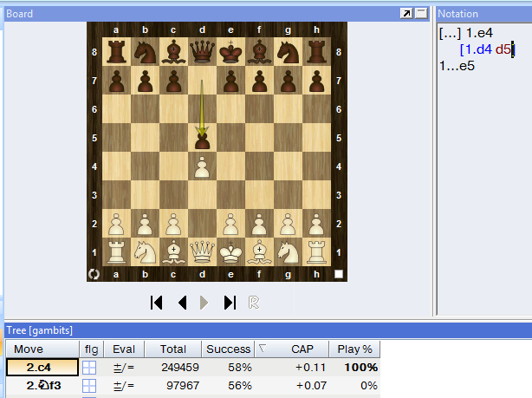Image resolution: width=532 pixels, height=398 pixels.
Task: Click the white queen on d1
Action: [x=202, y=252]
